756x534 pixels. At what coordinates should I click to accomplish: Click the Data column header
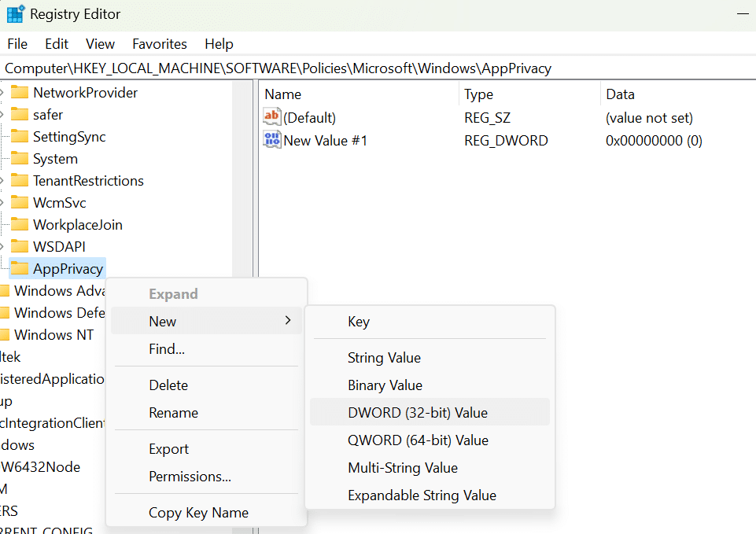click(x=678, y=94)
